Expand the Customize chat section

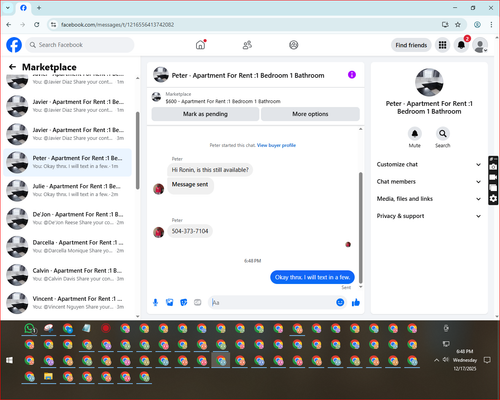(429, 164)
